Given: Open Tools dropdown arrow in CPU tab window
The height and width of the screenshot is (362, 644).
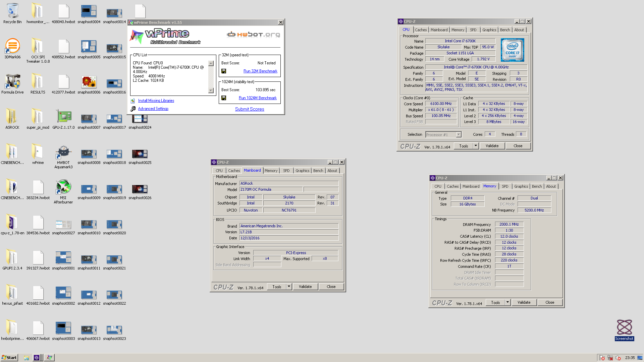Looking at the screenshot, I should coord(476,146).
